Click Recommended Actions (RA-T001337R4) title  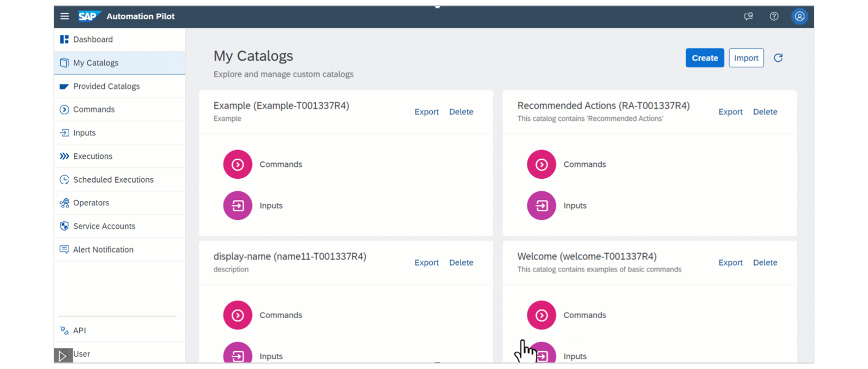(603, 106)
